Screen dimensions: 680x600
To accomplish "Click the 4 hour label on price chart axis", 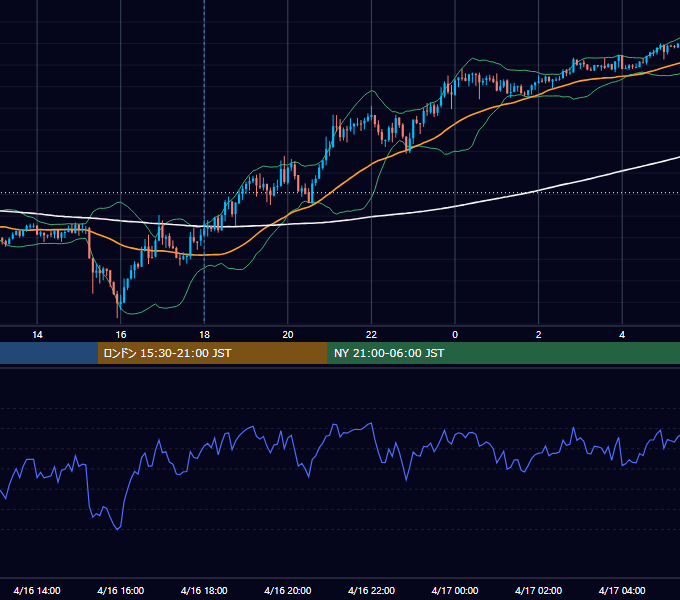I will (622, 335).
